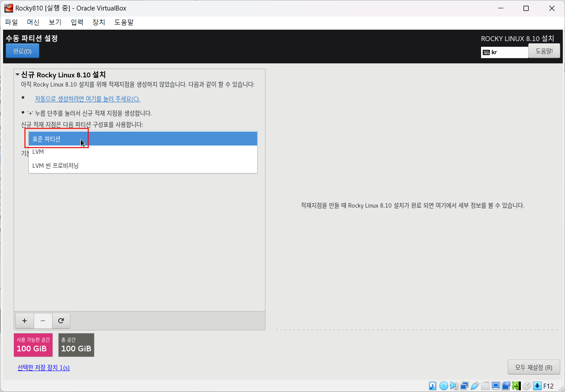Click the 수동 파티션 설정 heading

pyautogui.click(x=31, y=38)
